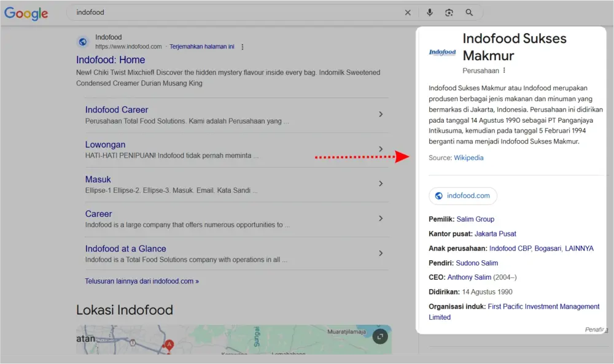The image size is (614, 364).
Task: Open three-dot menu beside Perusahaan
Action: (504, 71)
